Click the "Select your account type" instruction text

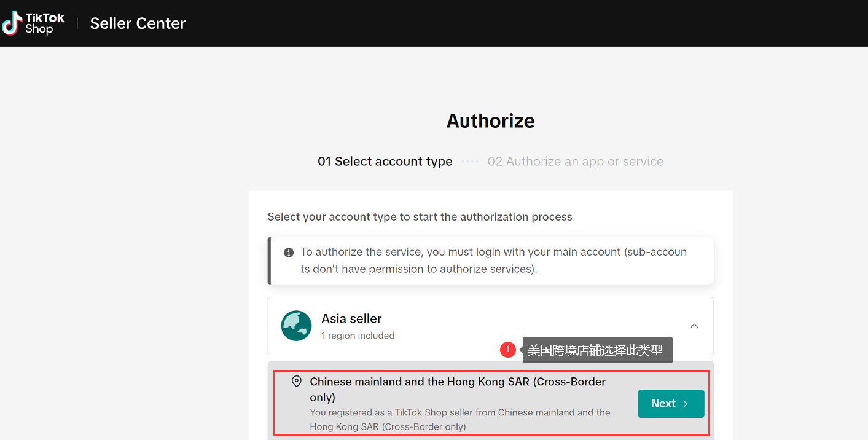coord(420,217)
